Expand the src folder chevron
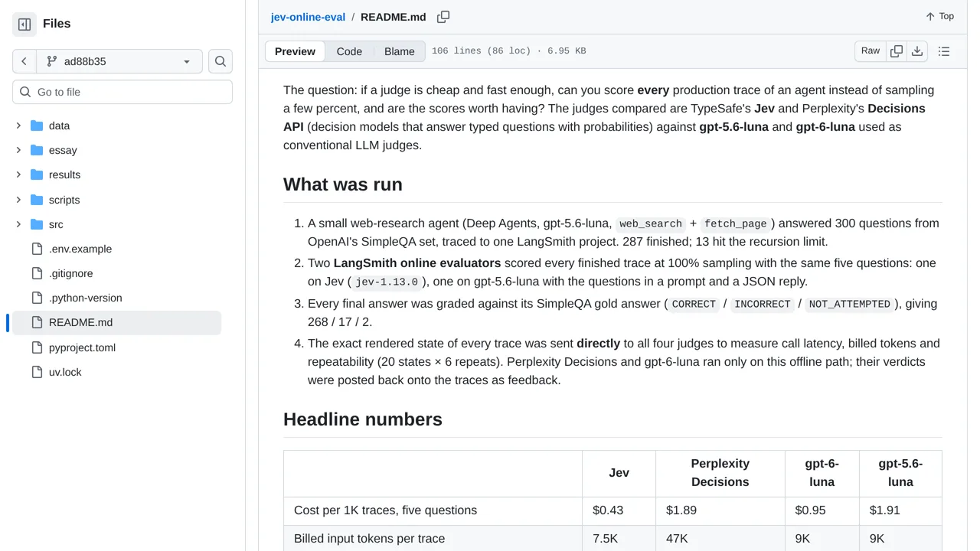This screenshot has width=980, height=551. [x=18, y=224]
